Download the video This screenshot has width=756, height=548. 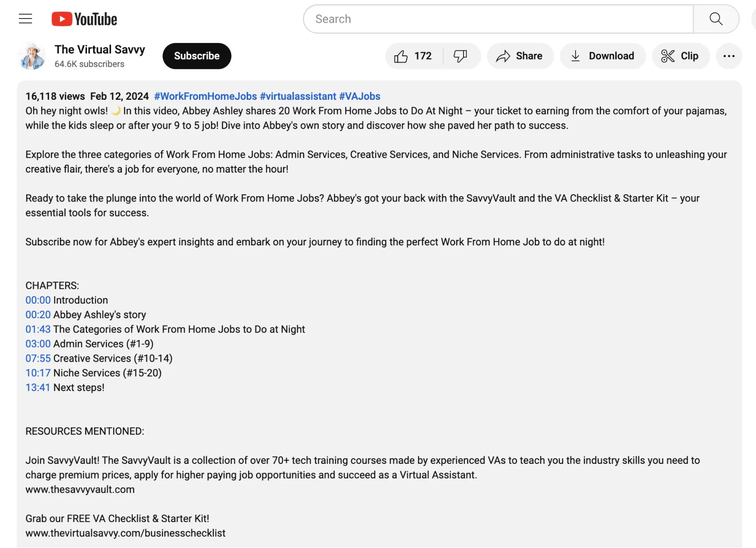[602, 56]
